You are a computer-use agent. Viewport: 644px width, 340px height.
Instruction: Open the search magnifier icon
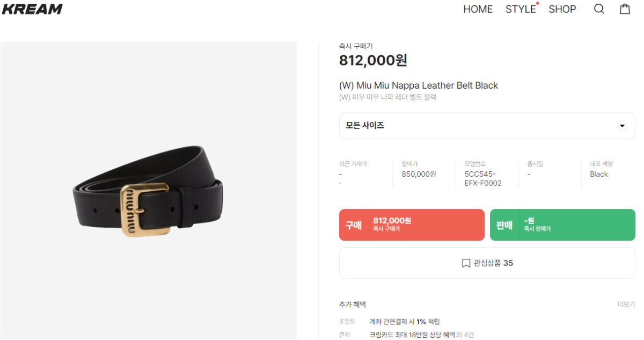(x=599, y=9)
